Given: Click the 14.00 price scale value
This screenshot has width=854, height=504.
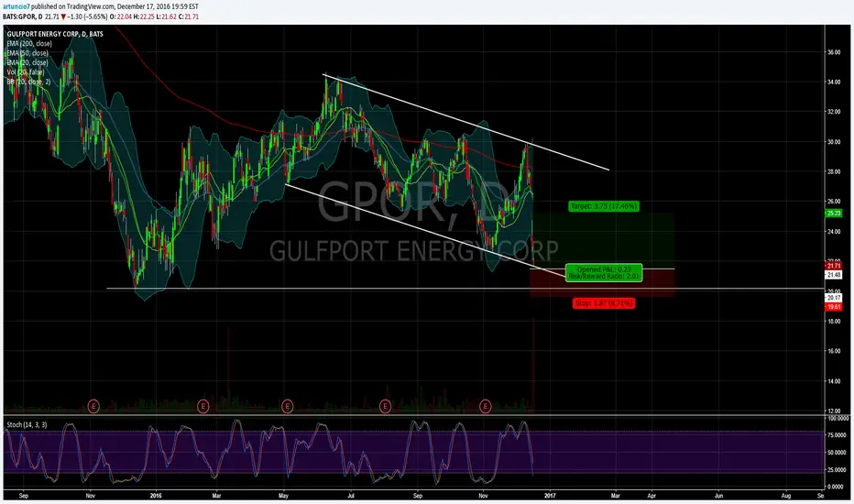Looking at the screenshot, I should pos(834,381).
